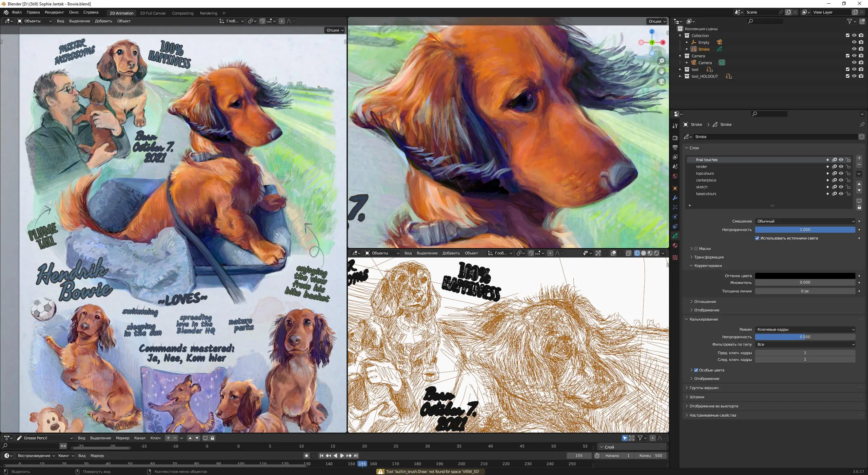The image size is (868, 475).
Task: Click the camera view icon in viewport
Action: (x=662, y=81)
